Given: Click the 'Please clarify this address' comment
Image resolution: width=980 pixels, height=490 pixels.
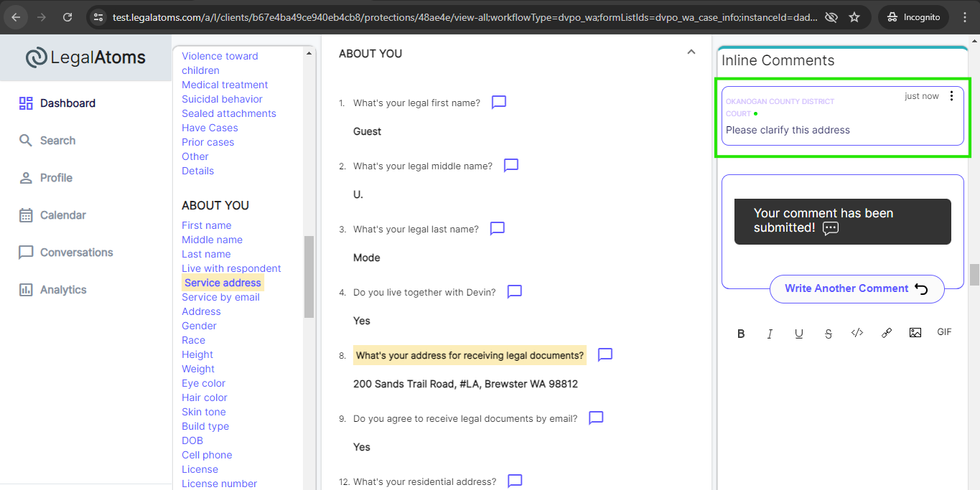Looking at the screenshot, I should click(x=788, y=130).
